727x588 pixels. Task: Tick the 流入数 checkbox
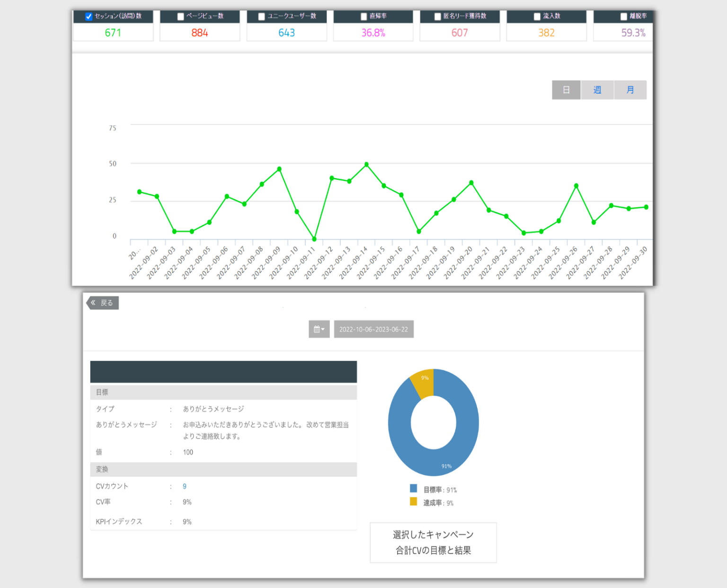tap(537, 17)
